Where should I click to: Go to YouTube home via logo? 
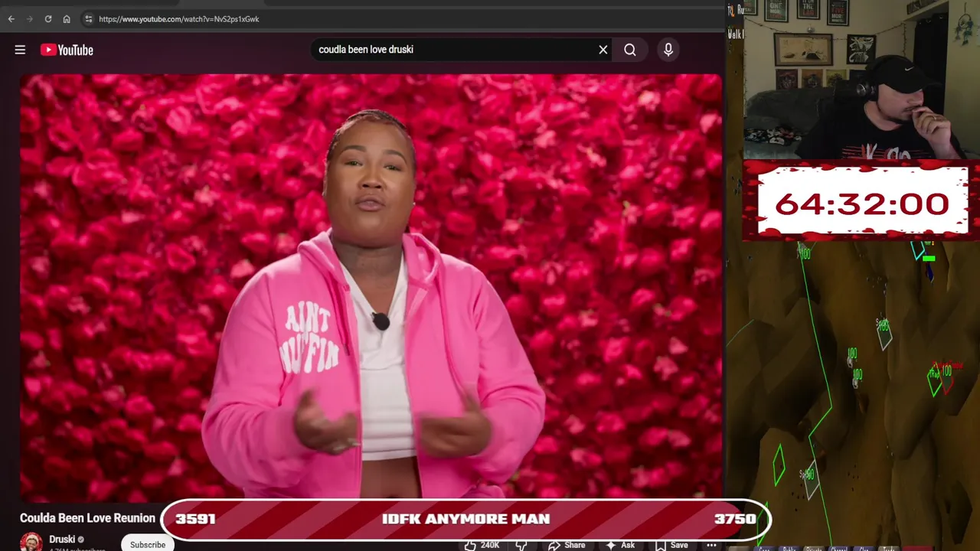(67, 50)
